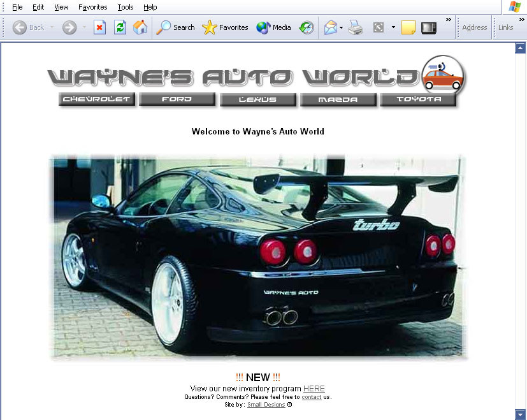Viewport: 527px width, 420px height.
Task: Follow the HERE inventory program link
Action: pyautogui.click(x=314, y=389)
